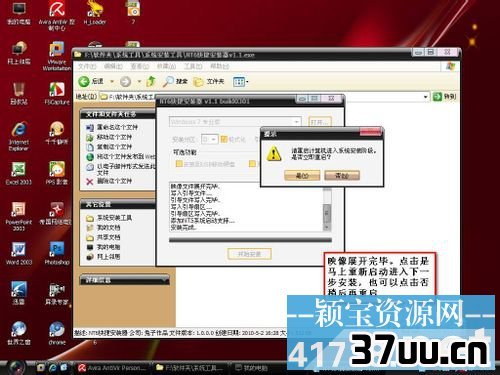The height and width of the screenshot is (375, 500).
Task: Launch Photoshop desktop shortcut
Action: point(57,253)
